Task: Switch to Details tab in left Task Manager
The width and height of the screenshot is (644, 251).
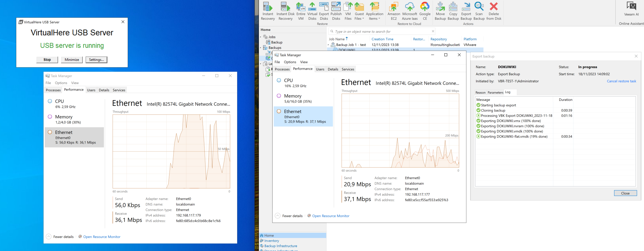Action: (104, 90)
